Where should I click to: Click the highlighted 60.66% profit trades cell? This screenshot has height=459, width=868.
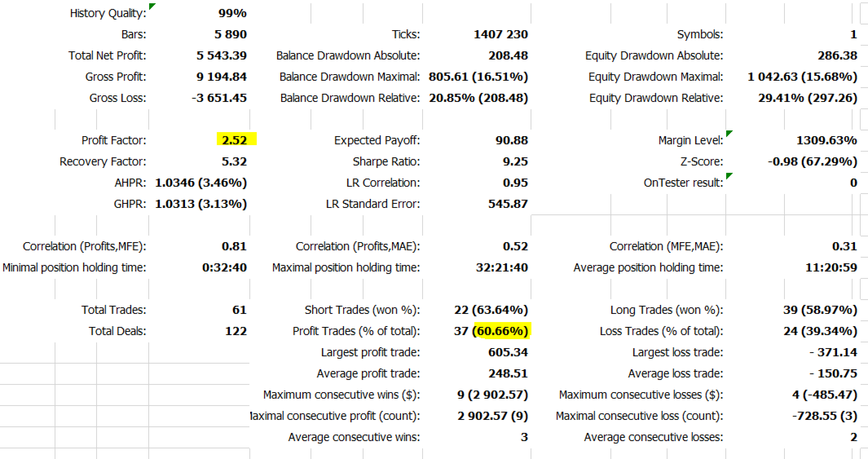(x=500, y=331)
